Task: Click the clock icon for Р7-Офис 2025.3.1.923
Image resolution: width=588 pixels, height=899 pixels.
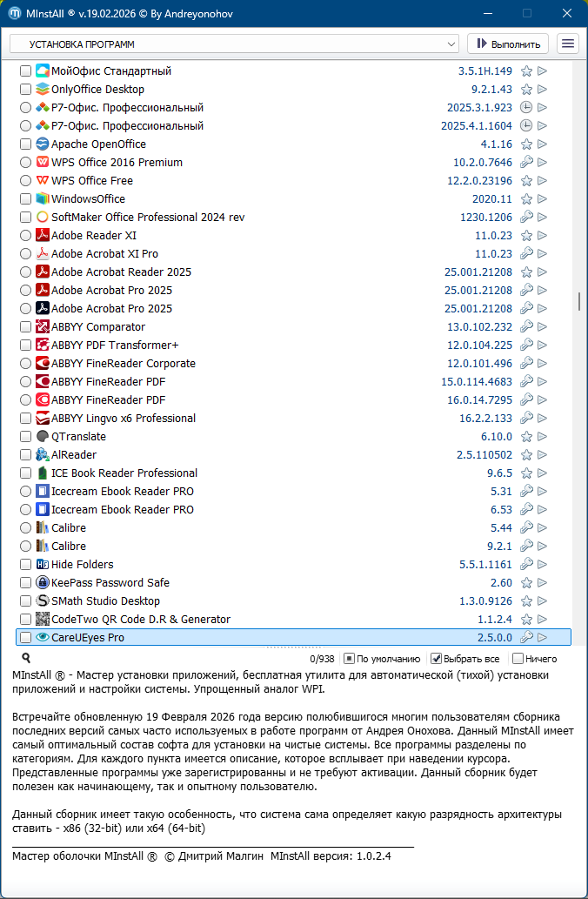Action: [x=526, y=108]
